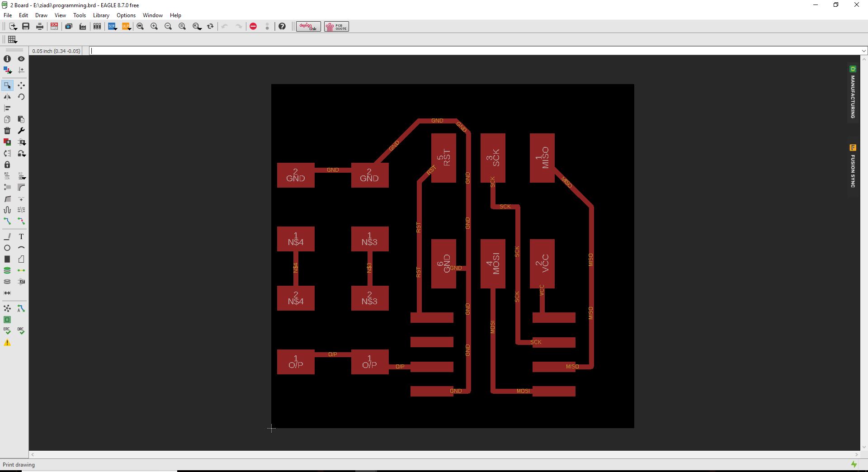Select the Rotate tool

pyautogui.click(x=21, y=97)
